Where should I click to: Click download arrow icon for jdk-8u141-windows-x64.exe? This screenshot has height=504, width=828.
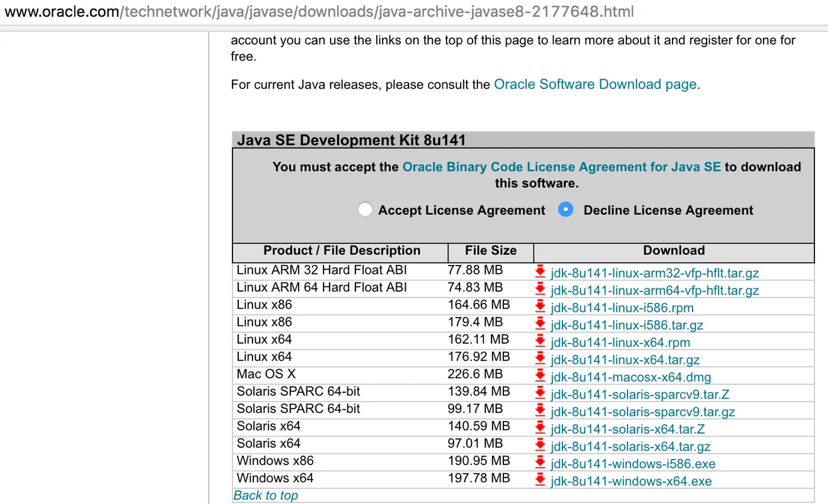point(539,480)
